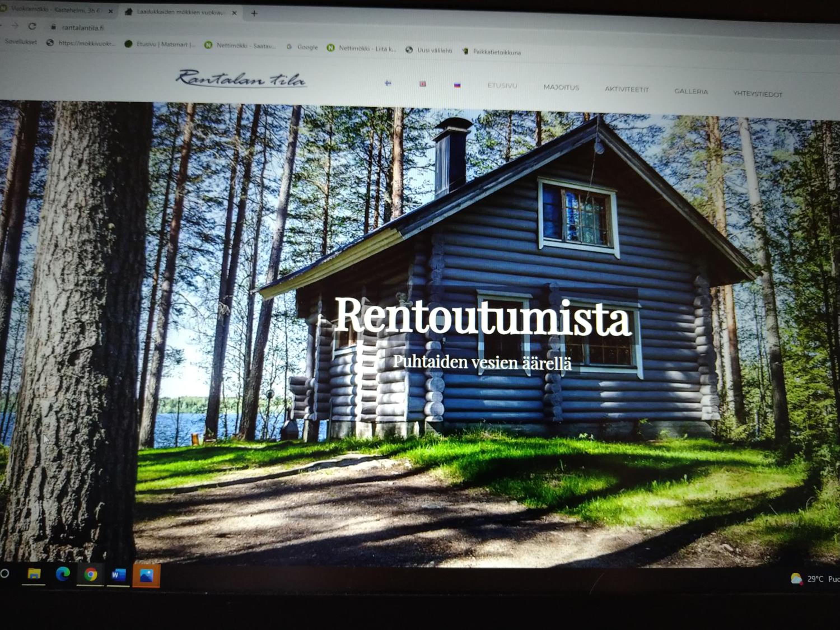Open the Etusivu | Matsmart bookmark
The height and width of the screenshot is (630, 840).
click(160, 45)
